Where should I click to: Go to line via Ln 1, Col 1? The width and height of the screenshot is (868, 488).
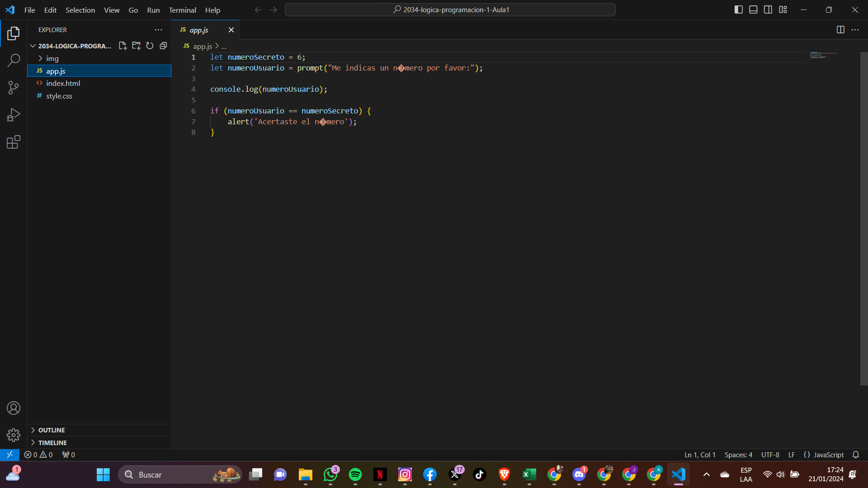point(700,455)
